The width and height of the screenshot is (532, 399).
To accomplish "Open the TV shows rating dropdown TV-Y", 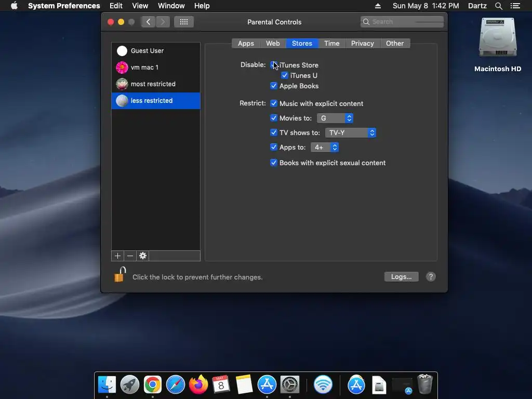I will pos(351,132).
